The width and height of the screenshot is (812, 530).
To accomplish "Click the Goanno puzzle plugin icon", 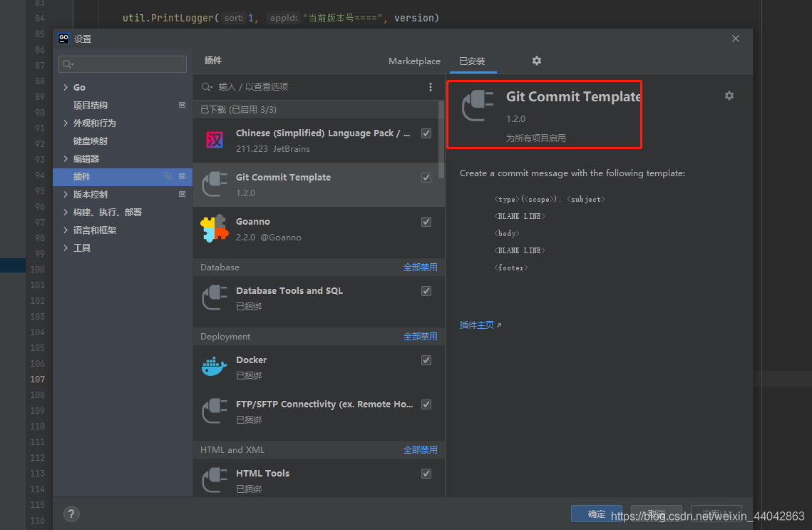I will click(215, 229).
